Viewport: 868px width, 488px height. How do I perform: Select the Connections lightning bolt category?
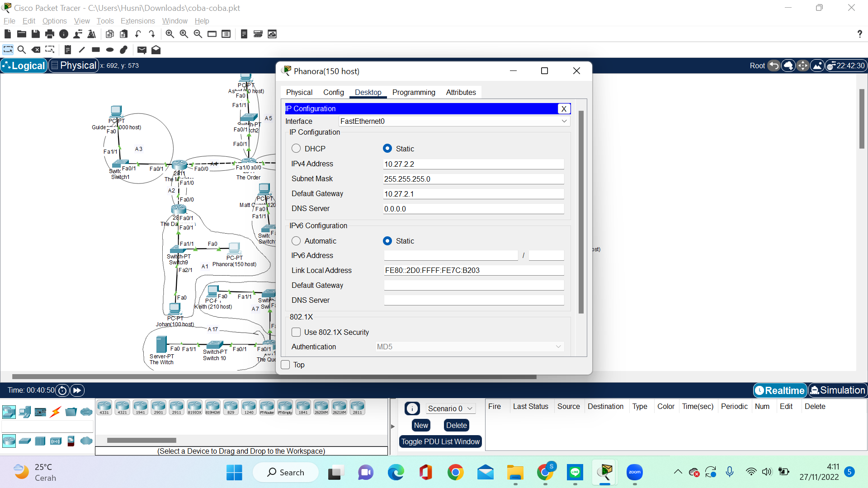click(x=56, y=412)
